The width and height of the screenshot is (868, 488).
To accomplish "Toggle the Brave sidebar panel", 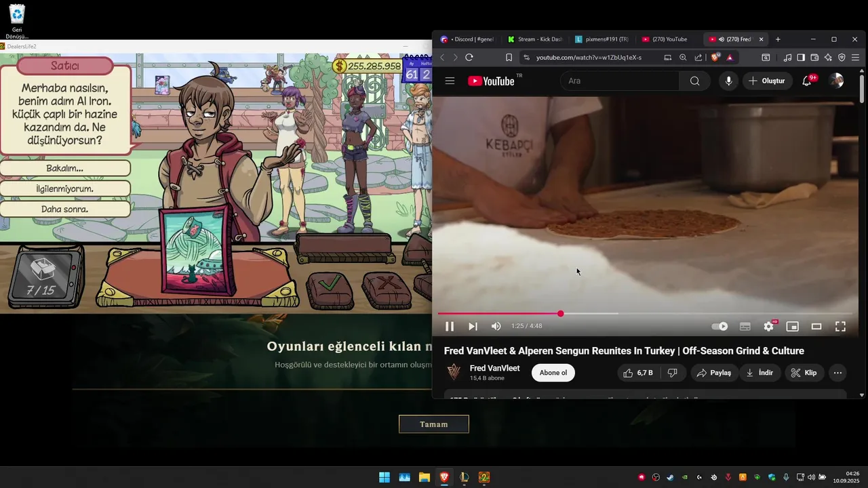I will (801, 58).
